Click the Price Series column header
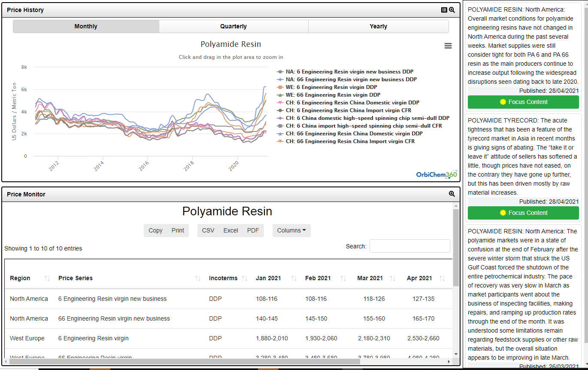 (76, 278)
